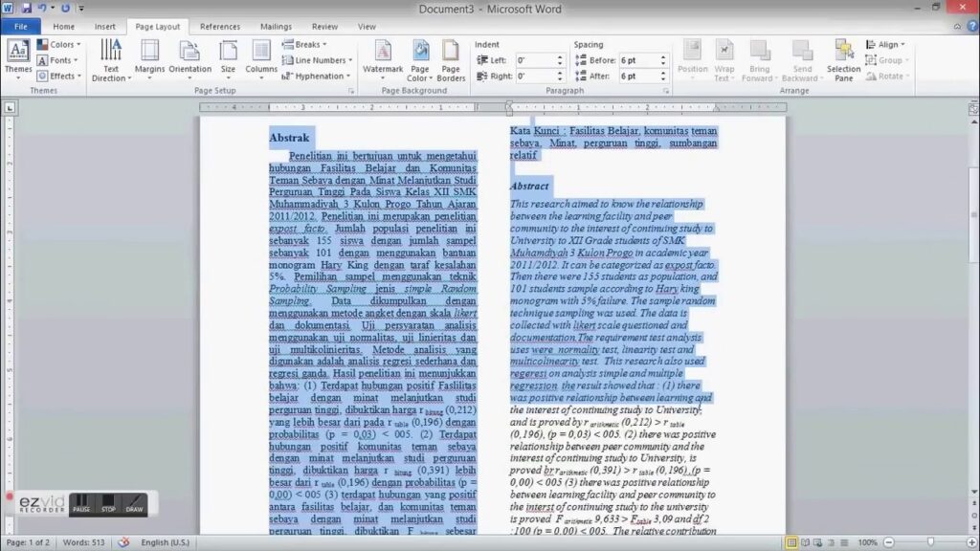Screen dimensions: 980x551
Task: Open the Paragraph dialog launcher
Action: 665,88
